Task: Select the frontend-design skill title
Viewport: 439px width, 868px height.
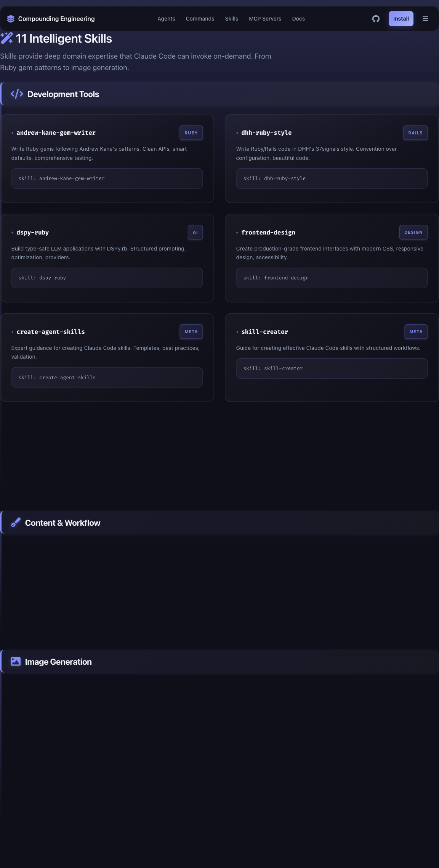Action: point(268,233)
